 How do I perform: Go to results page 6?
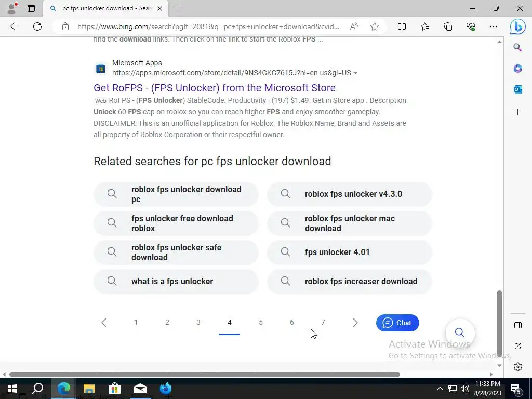click(292, 322)
